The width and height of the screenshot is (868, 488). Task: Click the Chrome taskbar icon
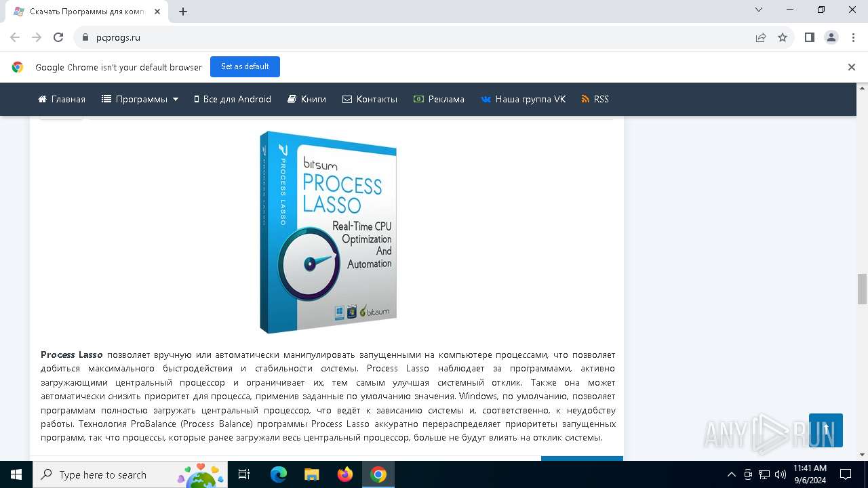(378, 474)
